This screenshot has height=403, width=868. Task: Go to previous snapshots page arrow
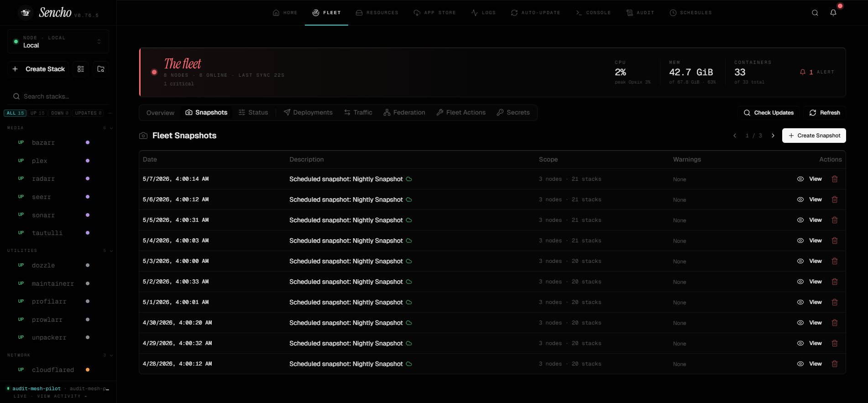tap(735, 136)
